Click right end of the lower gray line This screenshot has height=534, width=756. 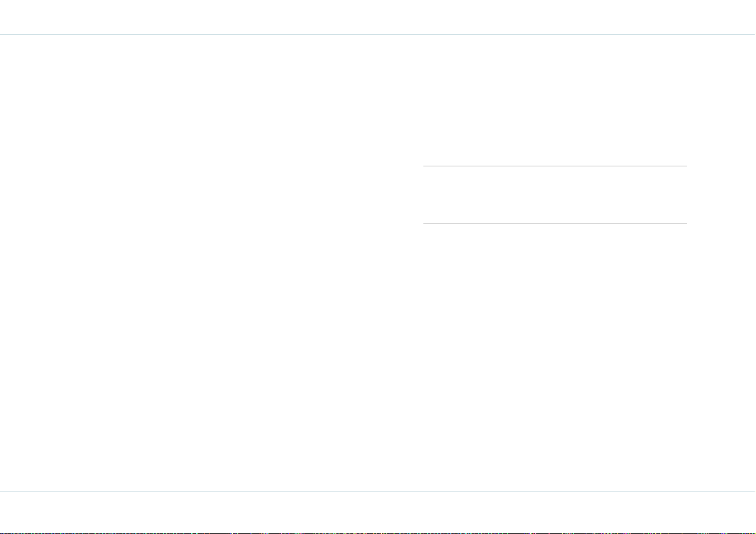click(685, 223)
